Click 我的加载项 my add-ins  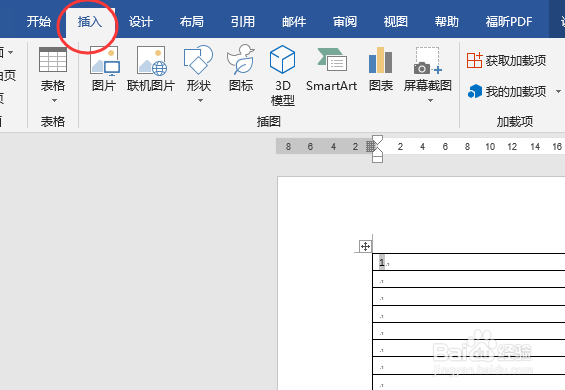[507, 92]
